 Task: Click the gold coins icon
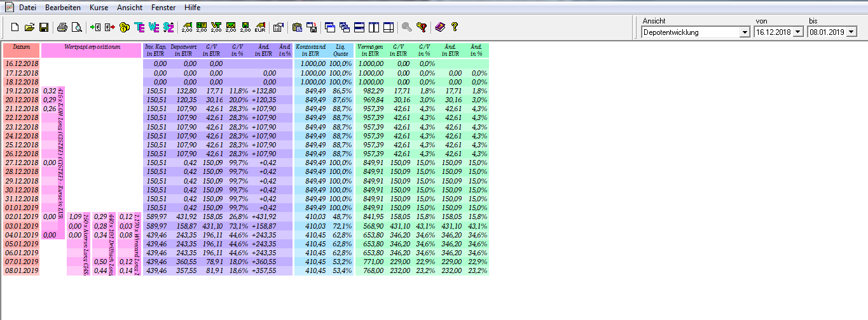click(x=125, y=27)
